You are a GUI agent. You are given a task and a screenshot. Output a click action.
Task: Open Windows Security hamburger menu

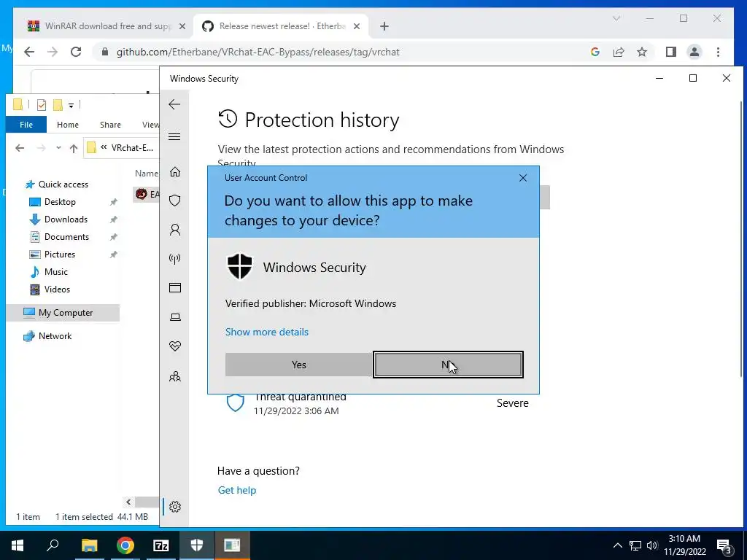pyautogui.click(x=174, y=137)
